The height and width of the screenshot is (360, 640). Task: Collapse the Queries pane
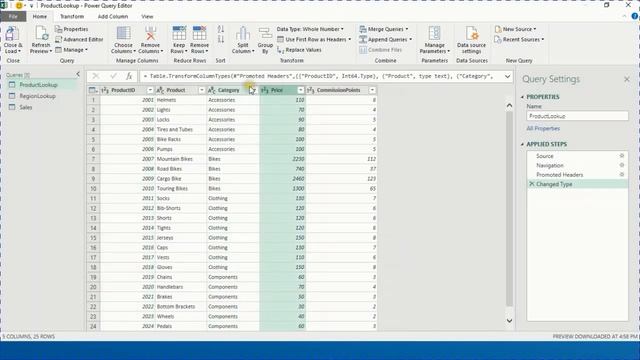pos(78,74)
